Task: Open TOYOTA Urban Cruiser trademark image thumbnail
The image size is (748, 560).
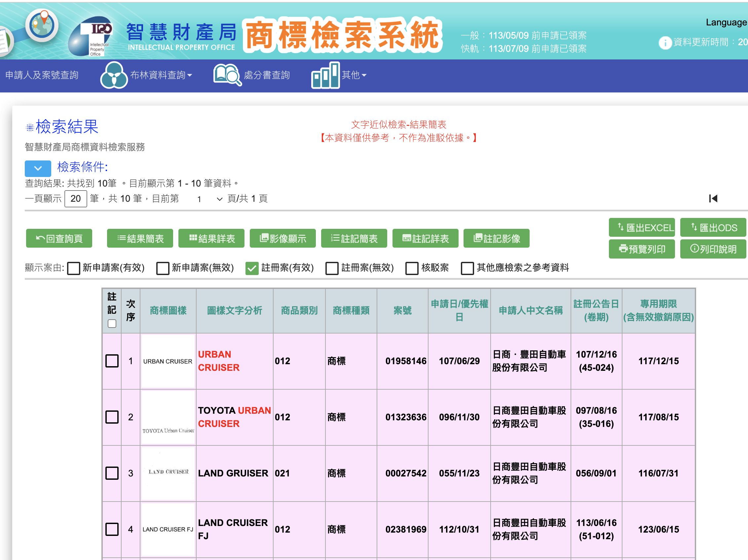Action: tap(168, 417)
